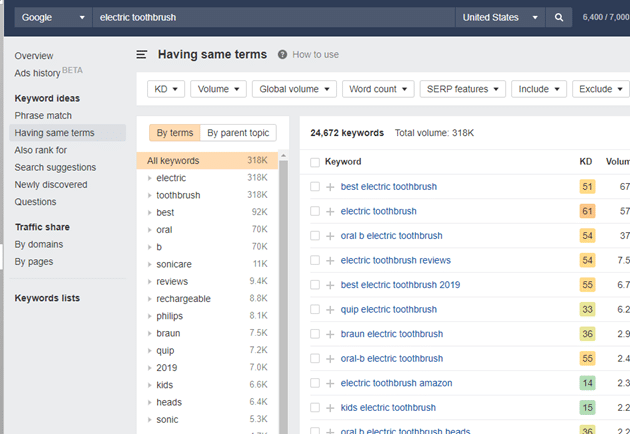Open the KD filter dropdown
This screenshot has height=434, width=630.
[166, 89]
